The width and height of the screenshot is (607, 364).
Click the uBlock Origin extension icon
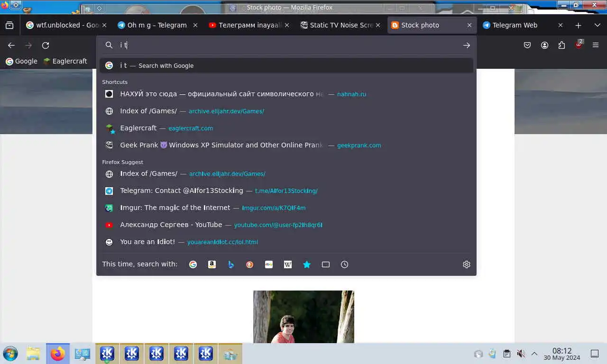click(579, 45)
